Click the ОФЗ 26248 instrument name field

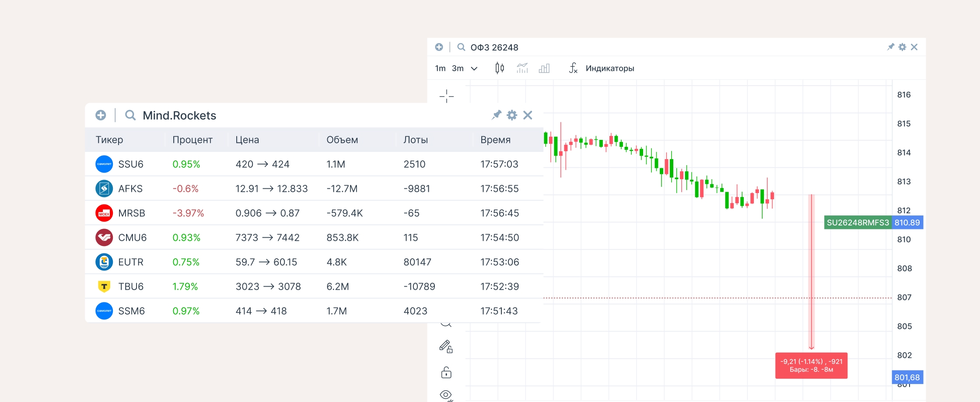click(494, 47)
